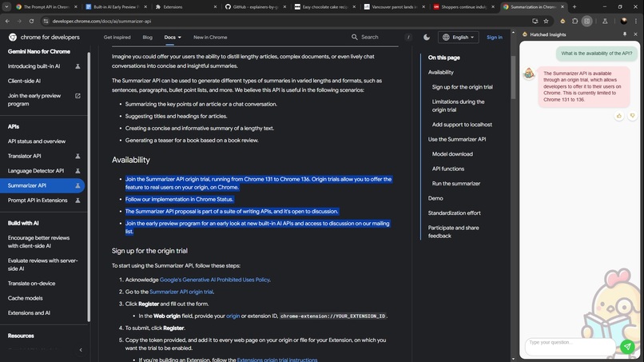The width and height of the screenshot is (644, 362).
Task: Click flask icon beside Prompt API in Extensions
Action: point(78,201)
